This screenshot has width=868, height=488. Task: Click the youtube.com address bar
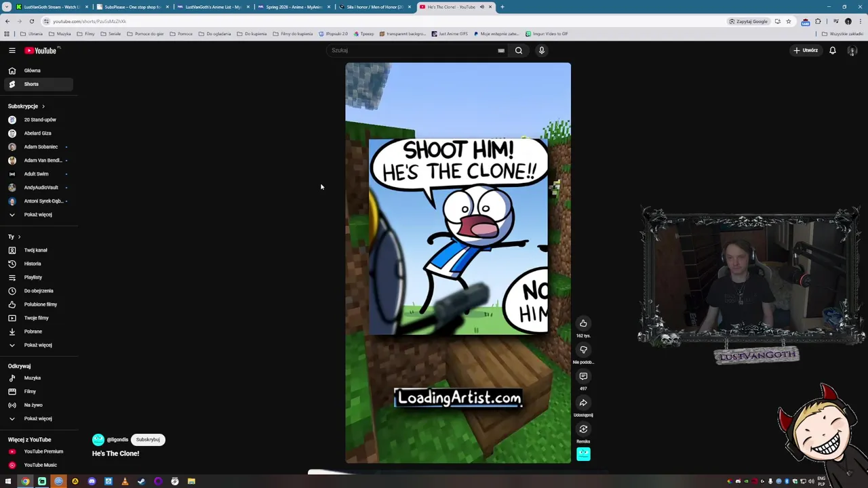tap(387, 21)
